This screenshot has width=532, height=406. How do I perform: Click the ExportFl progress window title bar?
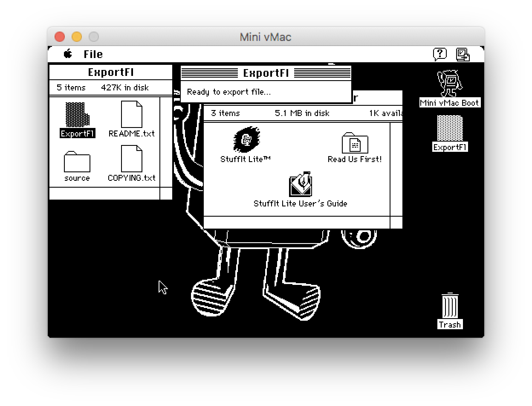[266, 73]
